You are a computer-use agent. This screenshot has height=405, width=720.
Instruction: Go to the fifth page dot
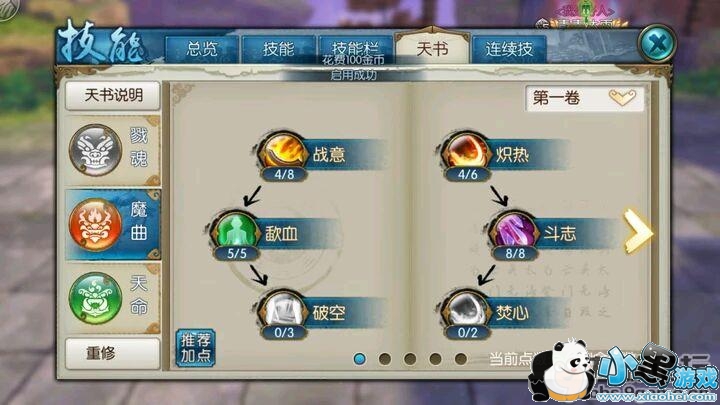click(461, 359)
